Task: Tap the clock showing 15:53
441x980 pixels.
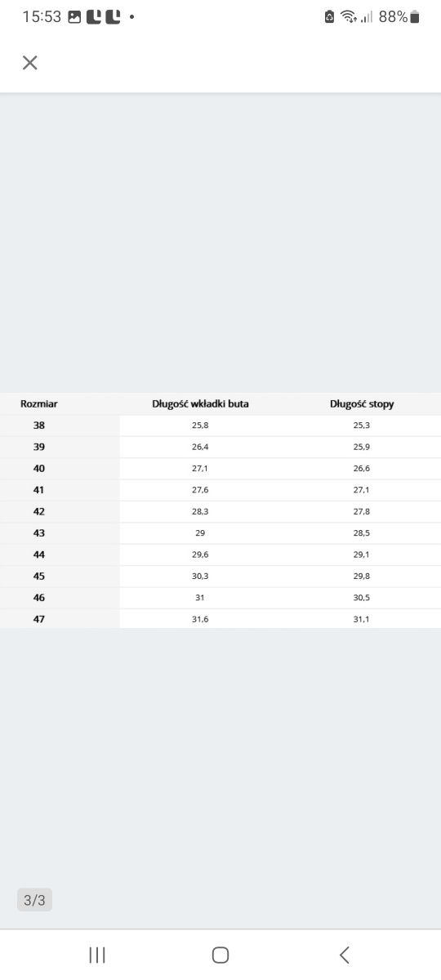Action: pyautogui.click(x=42, y=16)
